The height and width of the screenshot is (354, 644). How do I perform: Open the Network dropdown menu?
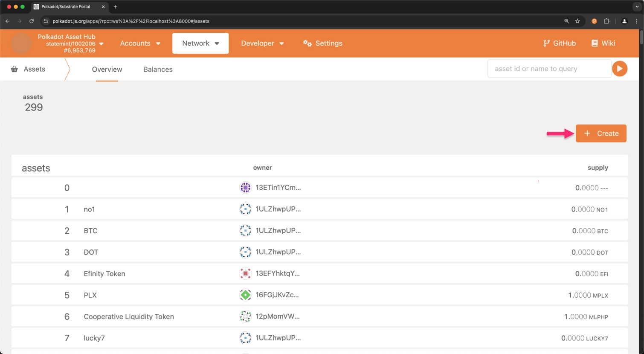click(x=200, y=43)
